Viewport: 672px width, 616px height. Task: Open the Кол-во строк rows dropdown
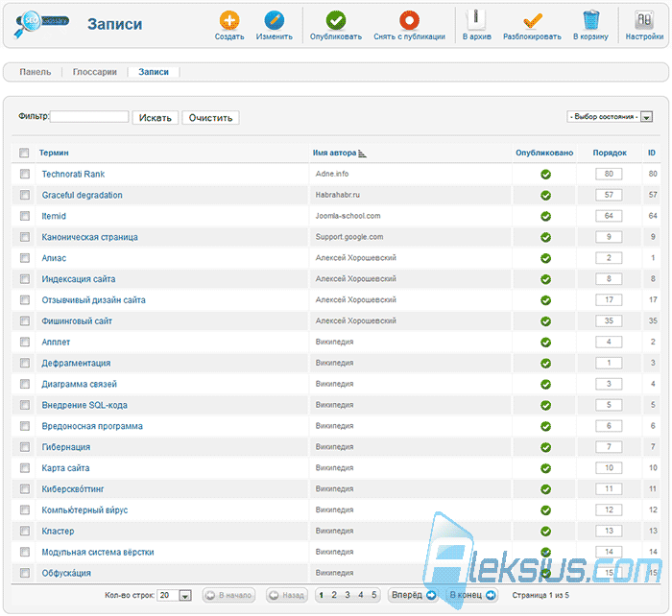(x=175, y=596)
